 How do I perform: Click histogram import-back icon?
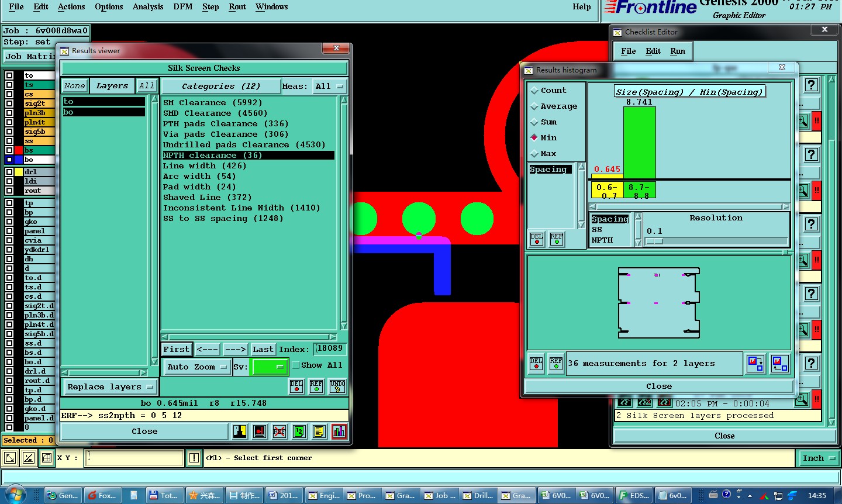pyautogui.click(x=779, y=364)
